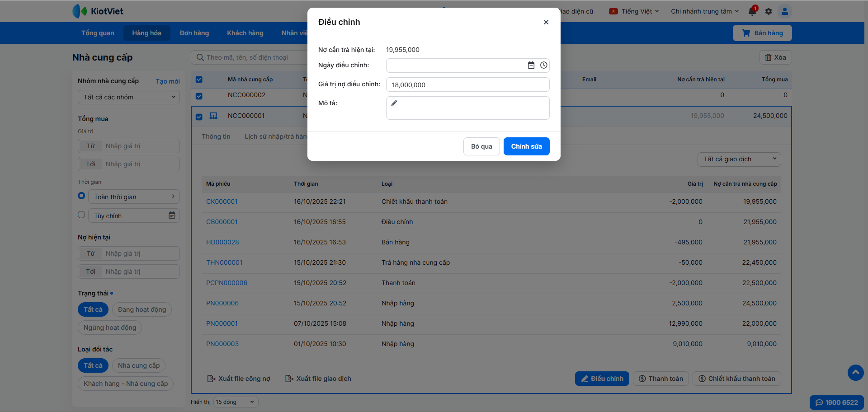868x412 pixels.
Task: Open time picker clock icon
Action: 544,66
